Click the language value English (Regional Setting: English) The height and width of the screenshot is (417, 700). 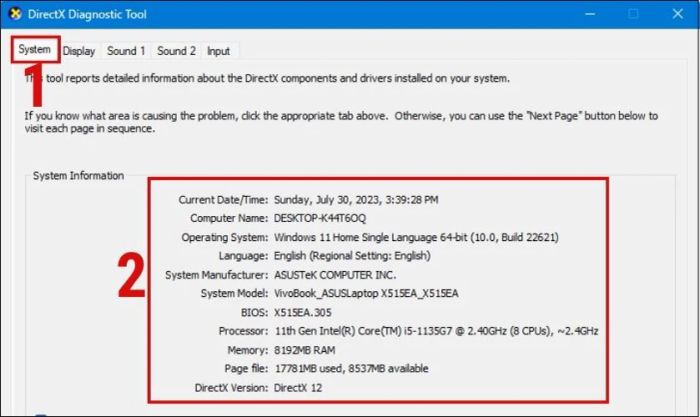point(352,256)
